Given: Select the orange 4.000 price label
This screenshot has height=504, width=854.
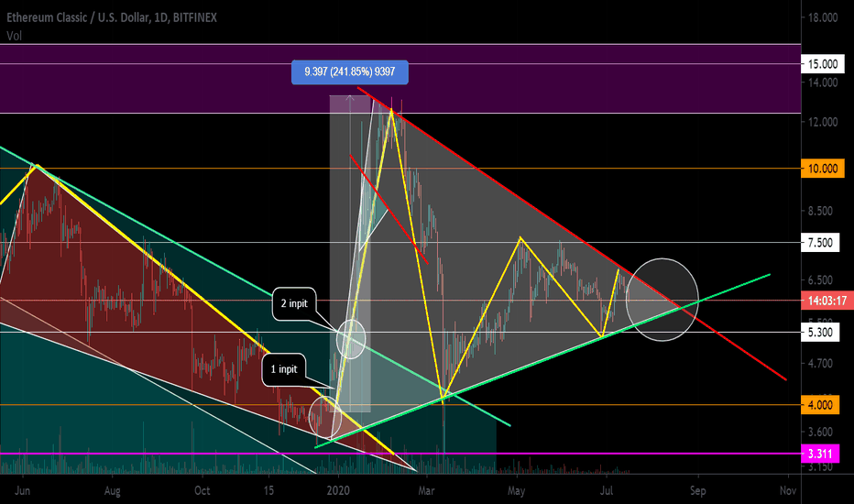Looking at the screenshot, I should coord(820,405).
